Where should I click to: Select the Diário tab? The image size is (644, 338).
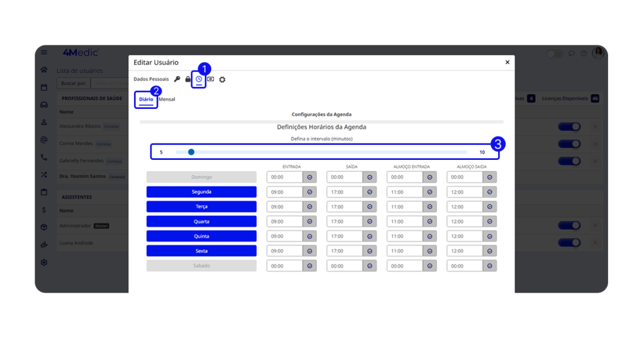(x=146, y=99)
